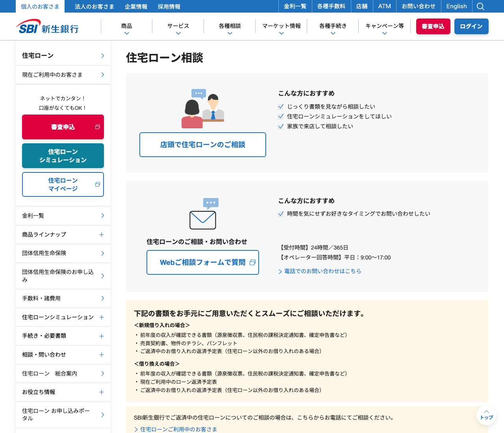Click checkmark for 家族で来店して相談したい

click(281, 126)
